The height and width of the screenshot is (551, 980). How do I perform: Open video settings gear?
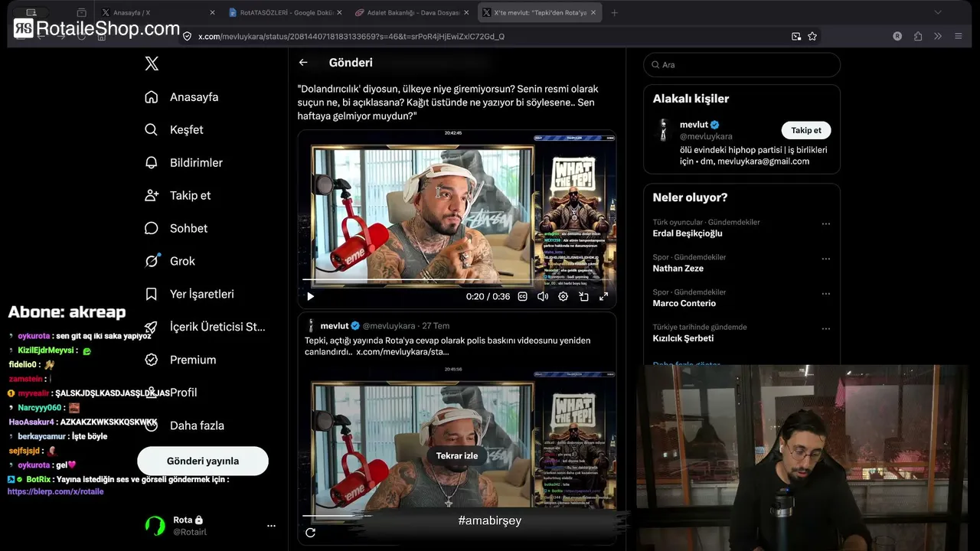[x=563, y=297]
